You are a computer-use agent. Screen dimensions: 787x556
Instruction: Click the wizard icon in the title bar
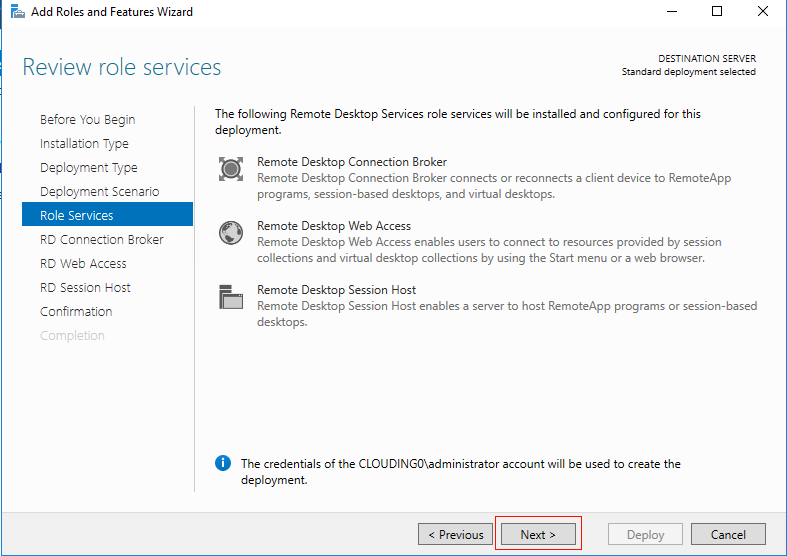click(18, 12)
